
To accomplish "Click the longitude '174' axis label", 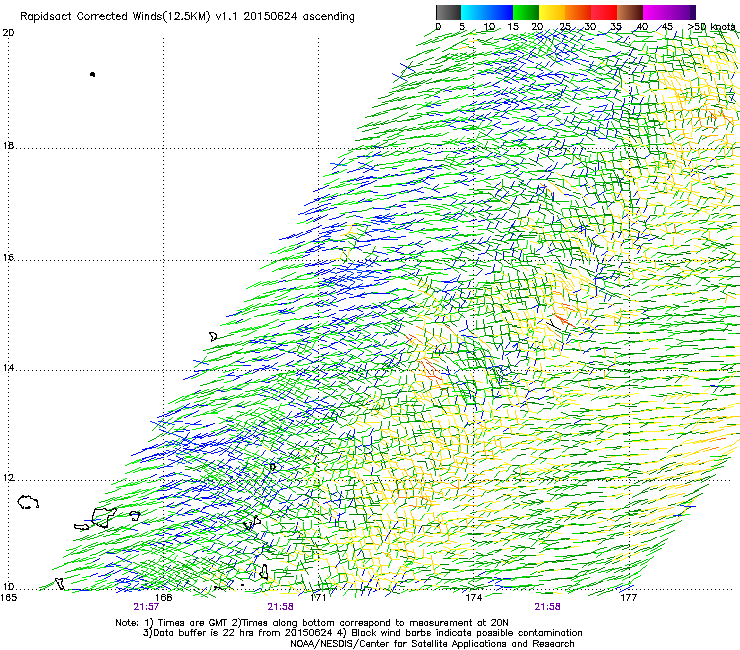I will coord(473,598).
